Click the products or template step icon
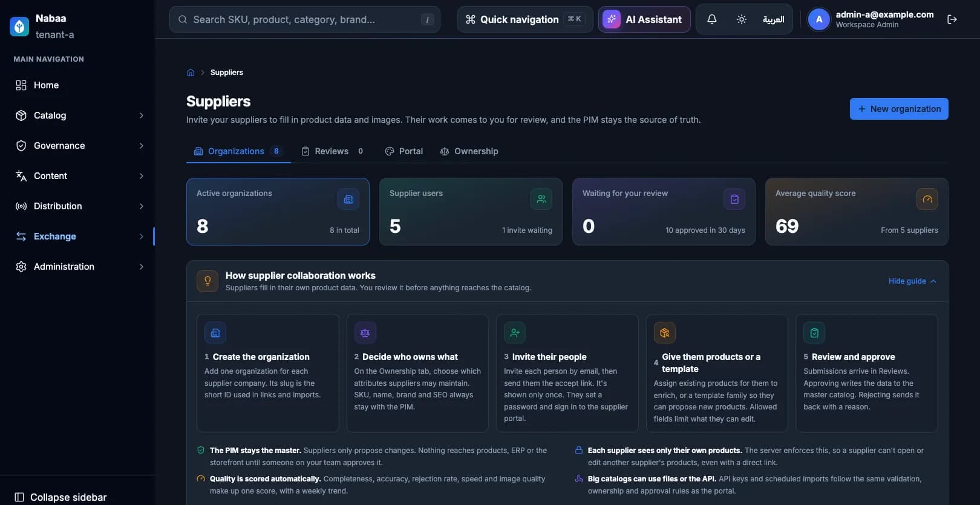 coord(665,333)
